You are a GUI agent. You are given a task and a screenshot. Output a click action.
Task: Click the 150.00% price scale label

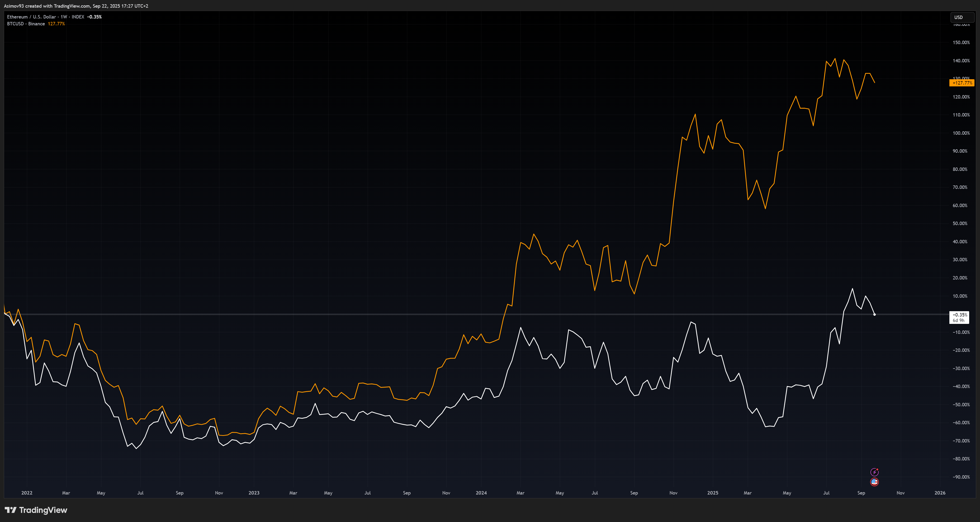click(x=961, y=43)
